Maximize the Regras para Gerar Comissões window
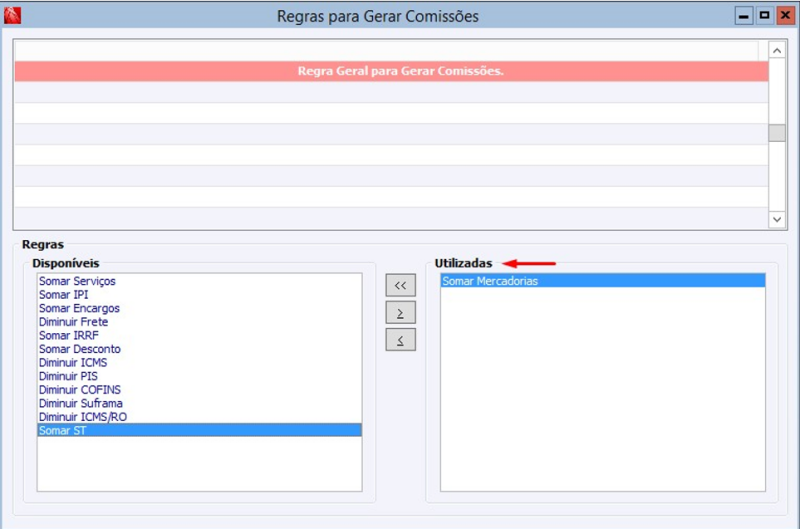This screenshot has width=800, height=529. (x=764, y=16)
